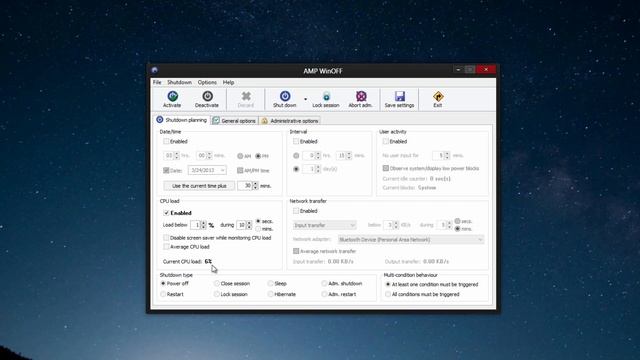The height and width of the screenshot is (360, 640).
Task: Switch to the Administrative options tab
Action: tap(290, 121)
